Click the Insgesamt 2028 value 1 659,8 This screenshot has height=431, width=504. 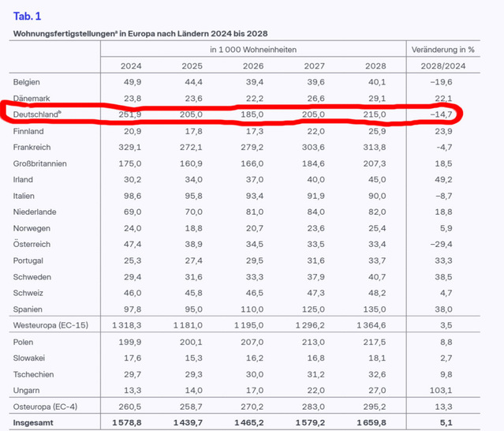(x=375, y=424)
